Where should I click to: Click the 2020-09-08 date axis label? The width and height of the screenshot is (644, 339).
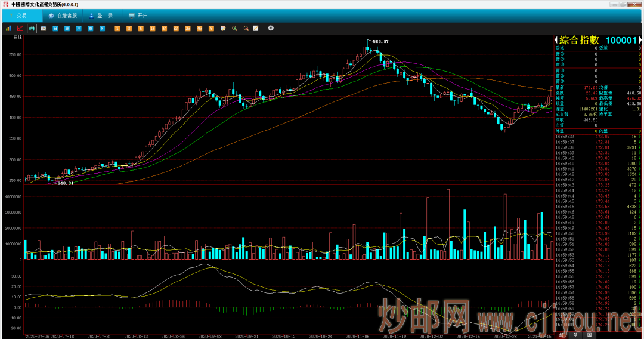pos(210,336)
